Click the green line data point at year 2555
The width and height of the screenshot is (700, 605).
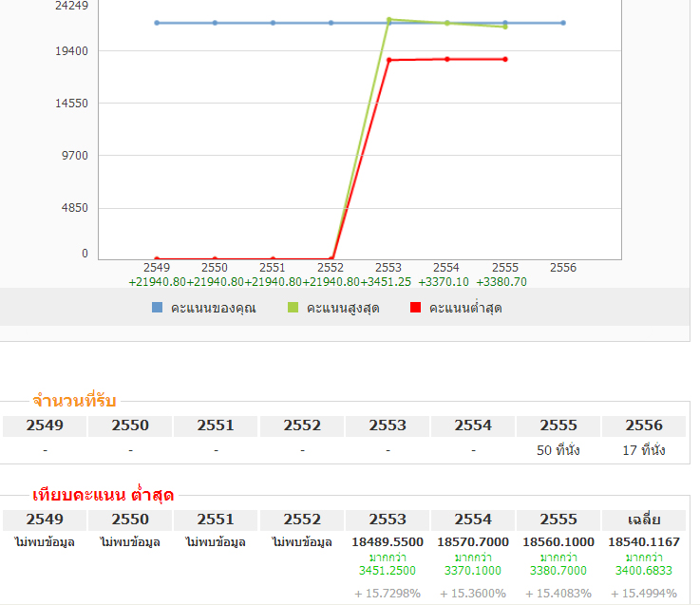click(x=505, y=27)
